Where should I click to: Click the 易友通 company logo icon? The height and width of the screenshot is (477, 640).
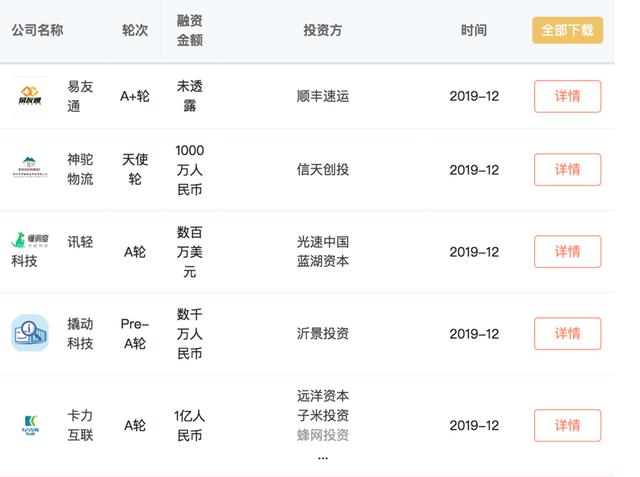29,96
